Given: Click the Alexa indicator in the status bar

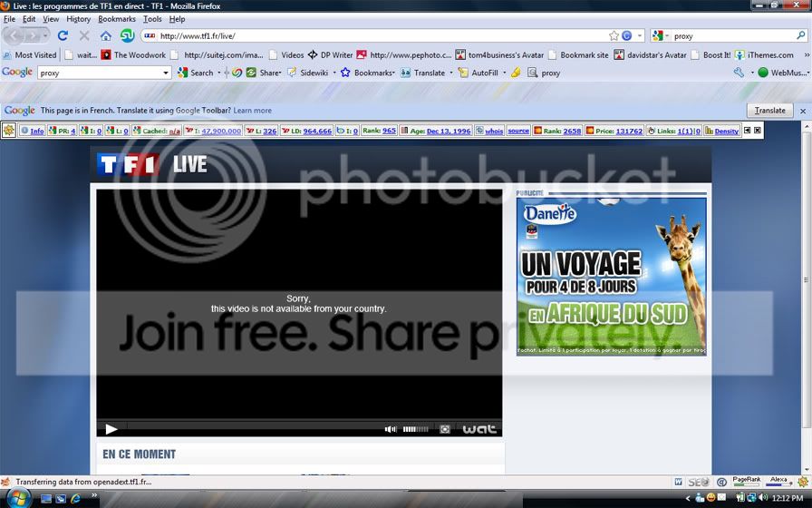Looking at the screenshot, I should (x=778, y=482).
